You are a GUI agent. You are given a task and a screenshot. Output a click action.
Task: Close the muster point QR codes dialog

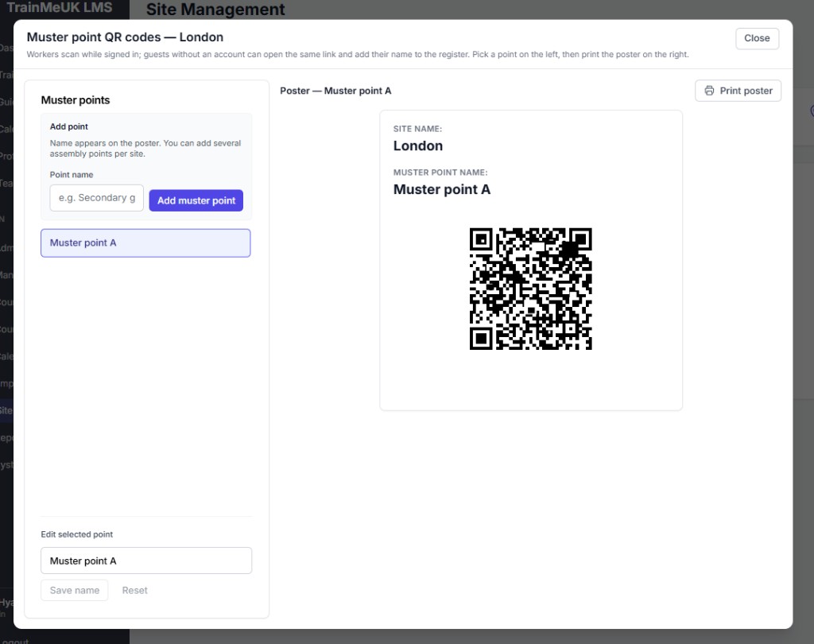click(x=757, y=38)
